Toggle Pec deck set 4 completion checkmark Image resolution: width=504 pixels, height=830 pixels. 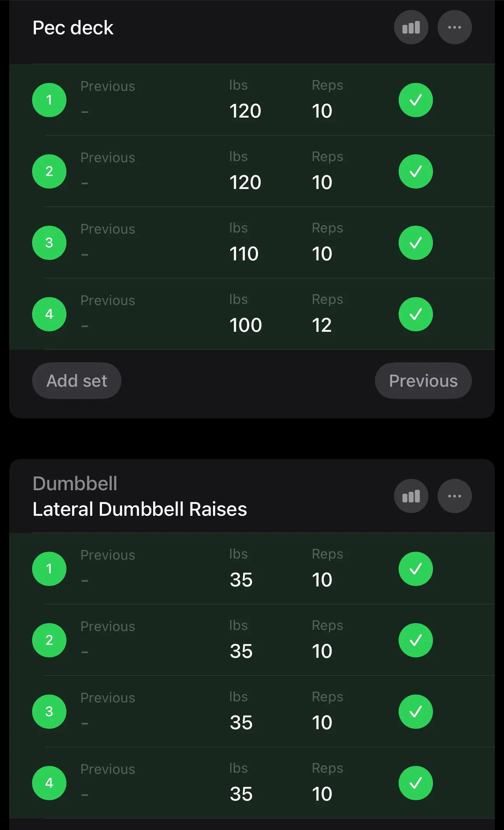click(415, 314)
